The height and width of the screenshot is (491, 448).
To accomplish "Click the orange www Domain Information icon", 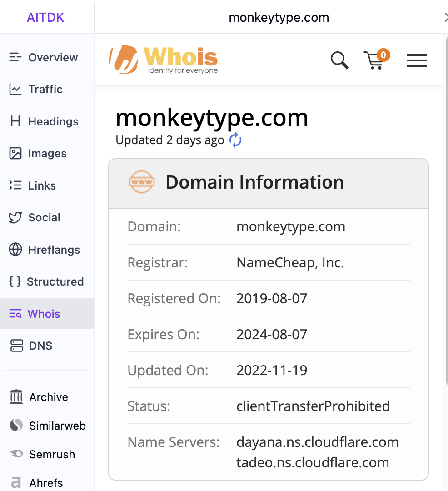I will point(142,181).
